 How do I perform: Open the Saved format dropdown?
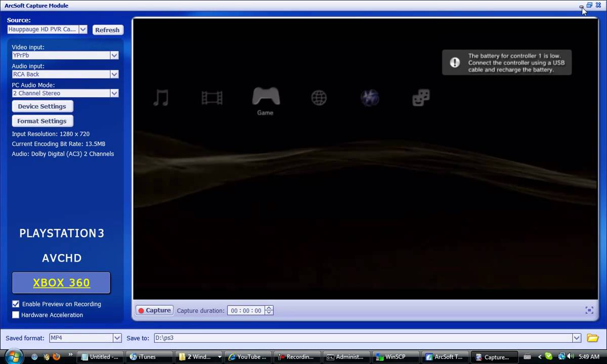tap(117, 338)
